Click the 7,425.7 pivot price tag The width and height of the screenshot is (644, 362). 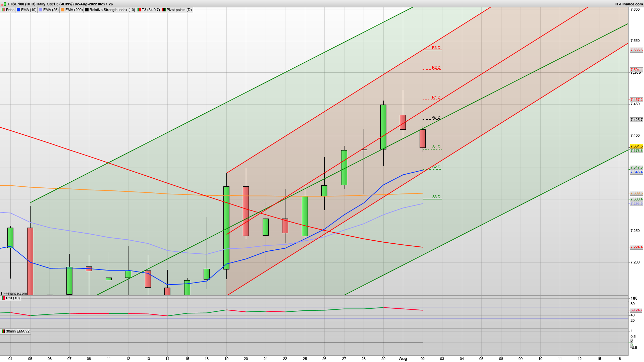tap(636, 120)
